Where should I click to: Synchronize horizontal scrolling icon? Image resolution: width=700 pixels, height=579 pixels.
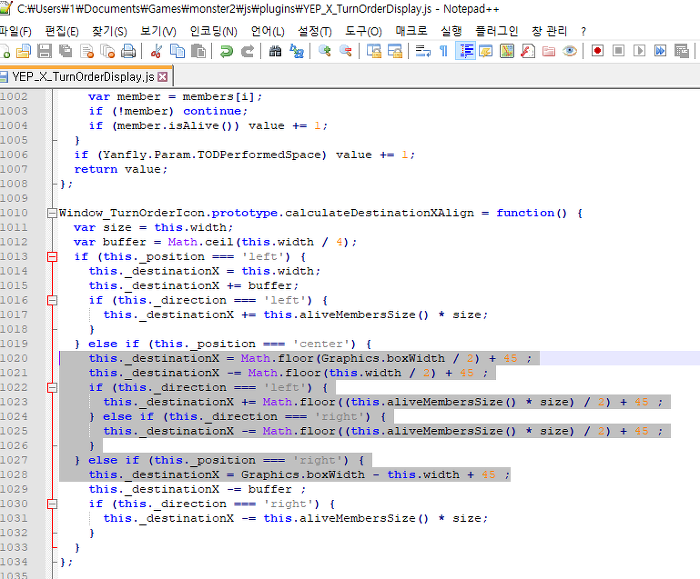click(395, 51)
